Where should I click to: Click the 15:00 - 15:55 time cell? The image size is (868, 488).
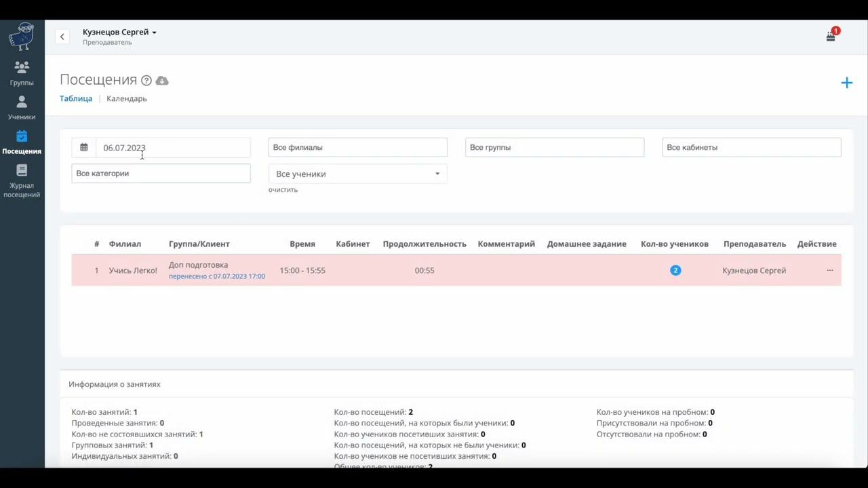click(x=302, y=270)
